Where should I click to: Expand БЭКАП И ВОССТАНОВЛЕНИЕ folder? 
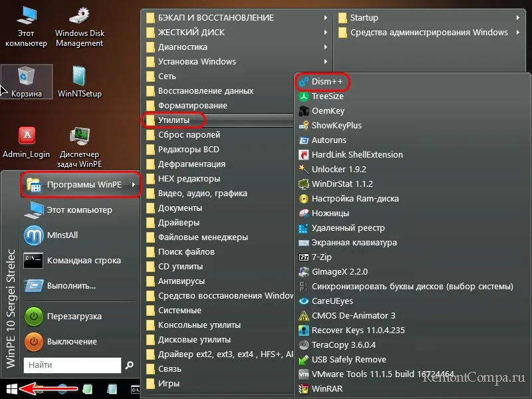coord(237,18)
